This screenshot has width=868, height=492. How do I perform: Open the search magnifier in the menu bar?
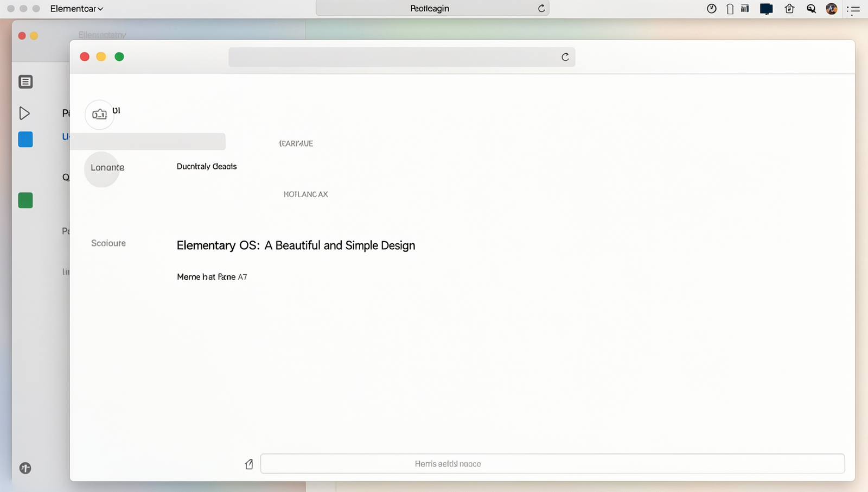coord(812,9)
